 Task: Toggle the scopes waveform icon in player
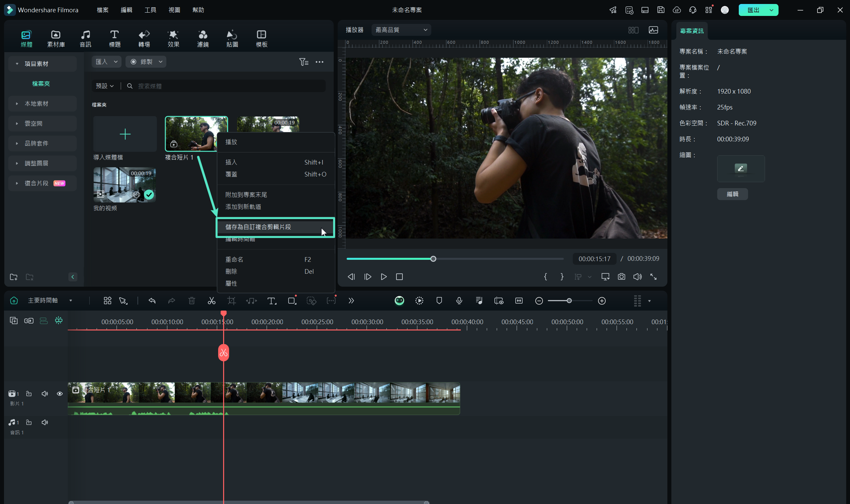653,30
